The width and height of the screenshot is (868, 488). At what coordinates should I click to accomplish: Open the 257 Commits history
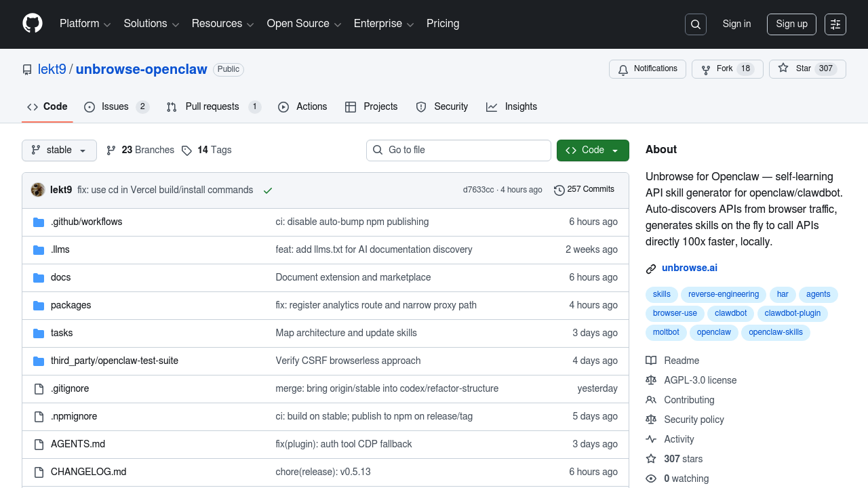[584, 190]
